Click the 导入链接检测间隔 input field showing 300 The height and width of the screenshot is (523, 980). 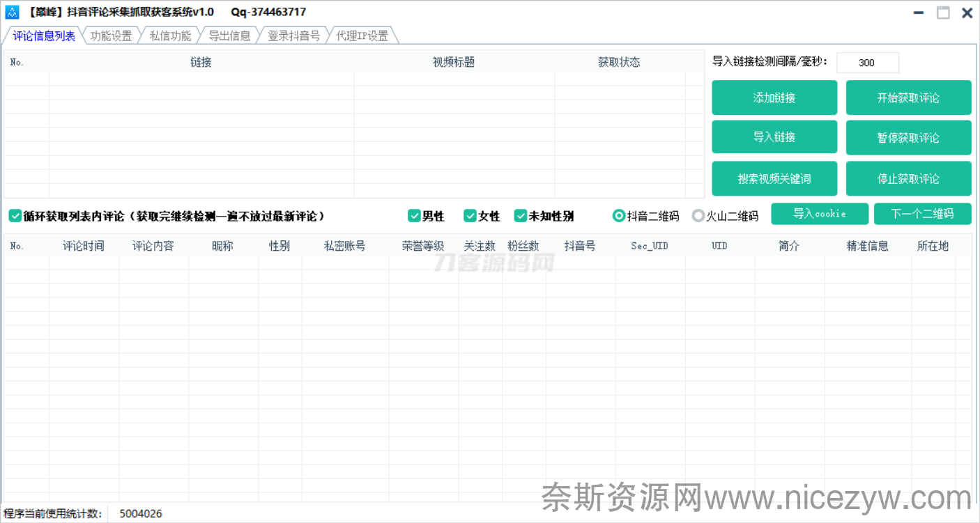pyautogui.click(x=867, y=63)
